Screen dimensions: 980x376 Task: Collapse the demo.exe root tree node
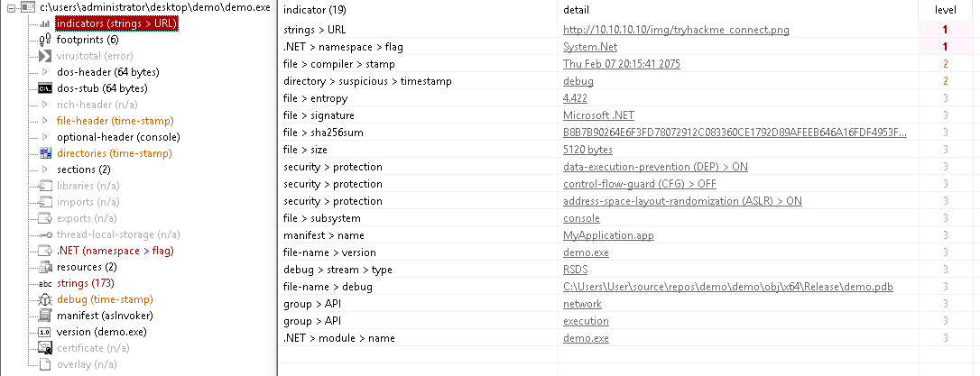(x=11, y=8)
